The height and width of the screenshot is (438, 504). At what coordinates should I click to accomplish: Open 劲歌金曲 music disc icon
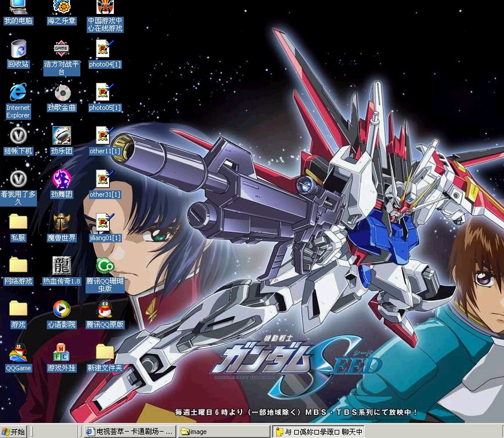click(x=61, y=93)
